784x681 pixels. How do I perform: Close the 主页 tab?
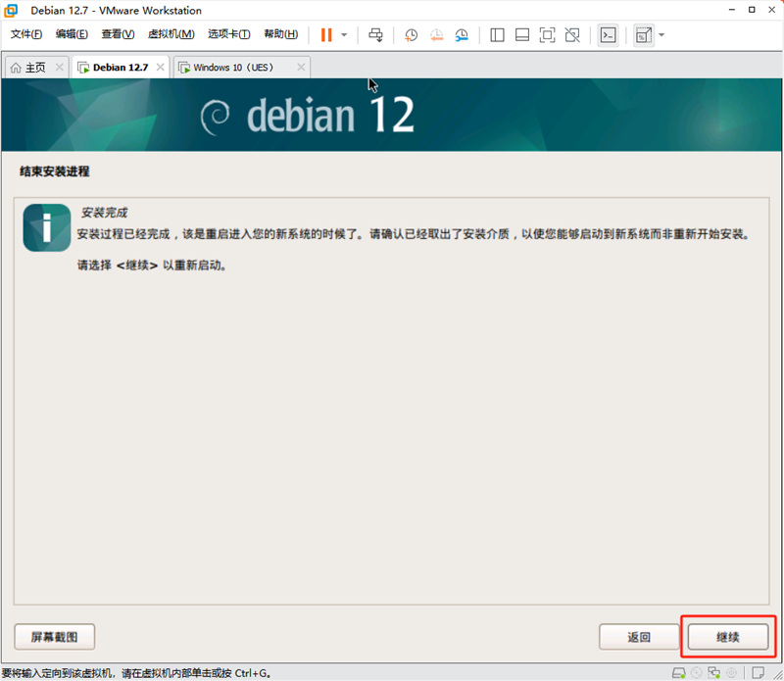[60, 67]
